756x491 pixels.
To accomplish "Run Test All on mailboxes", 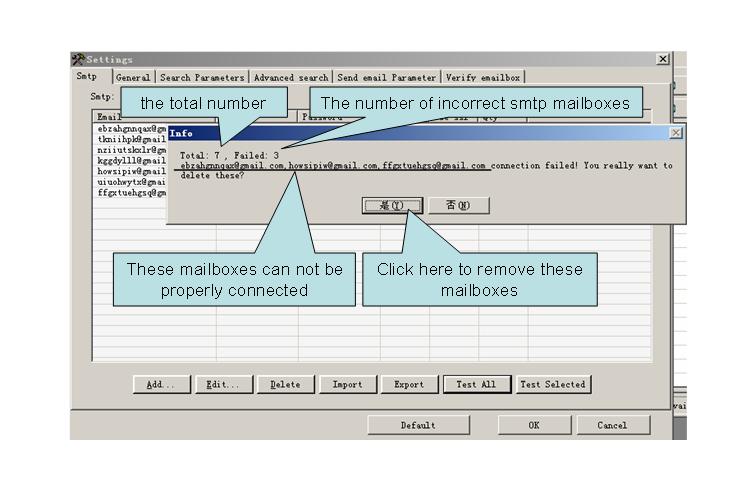I will click(x=476, y=384).
